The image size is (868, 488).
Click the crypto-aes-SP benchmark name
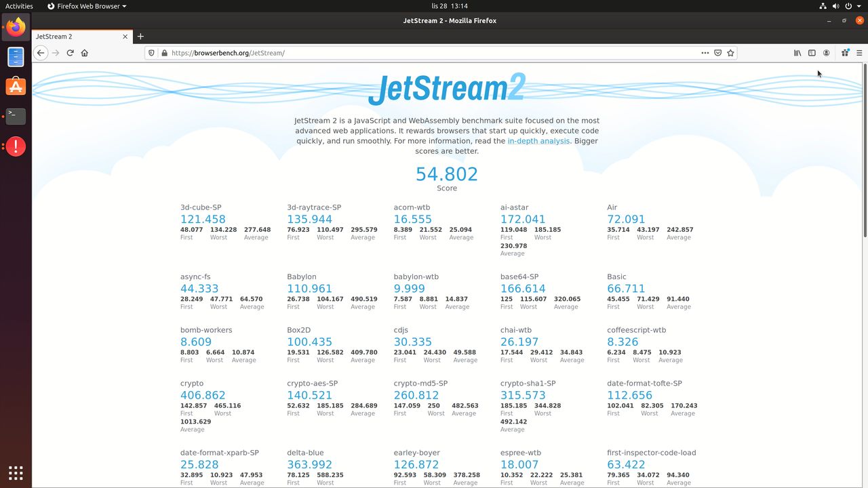[x=312, y=384]
